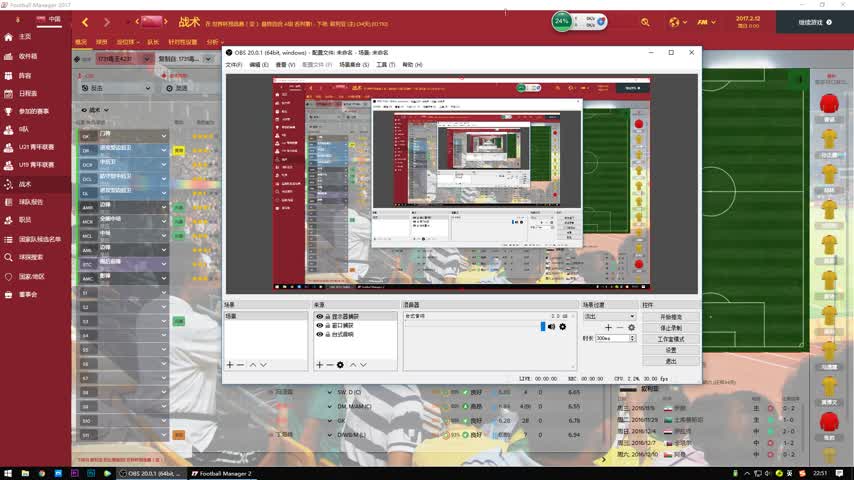Toggle visibility of 显示器捕获 source
This screenshot has height=480, width=854.
[320, 317]
